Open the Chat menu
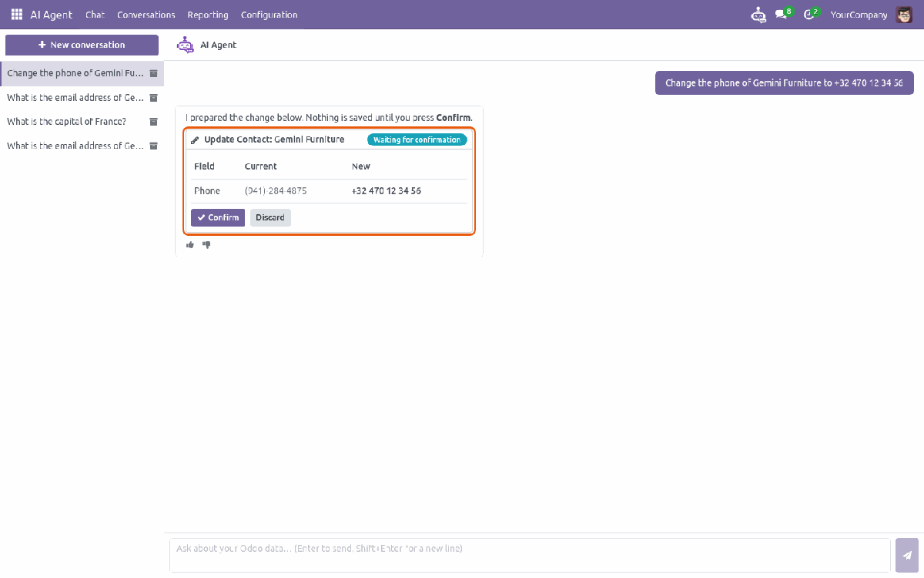 coord(95,15)
